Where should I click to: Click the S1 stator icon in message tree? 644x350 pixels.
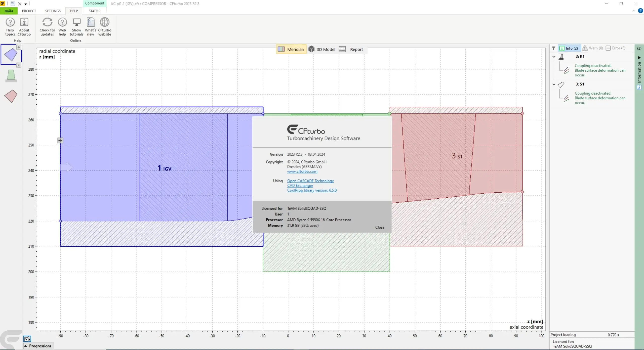561,85
